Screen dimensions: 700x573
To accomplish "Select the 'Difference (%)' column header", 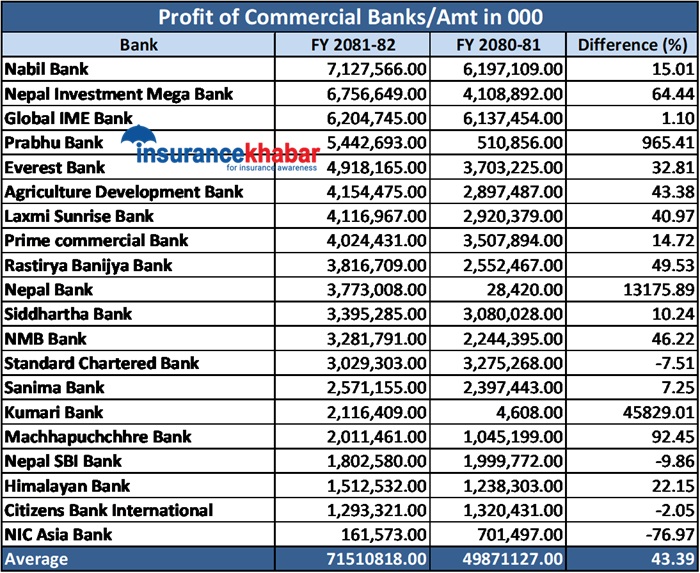I will [632, 45].
